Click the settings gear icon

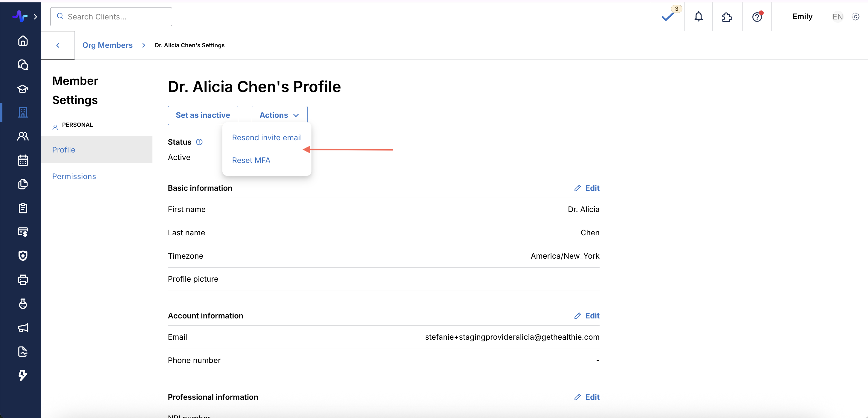(x=855, y=16)
